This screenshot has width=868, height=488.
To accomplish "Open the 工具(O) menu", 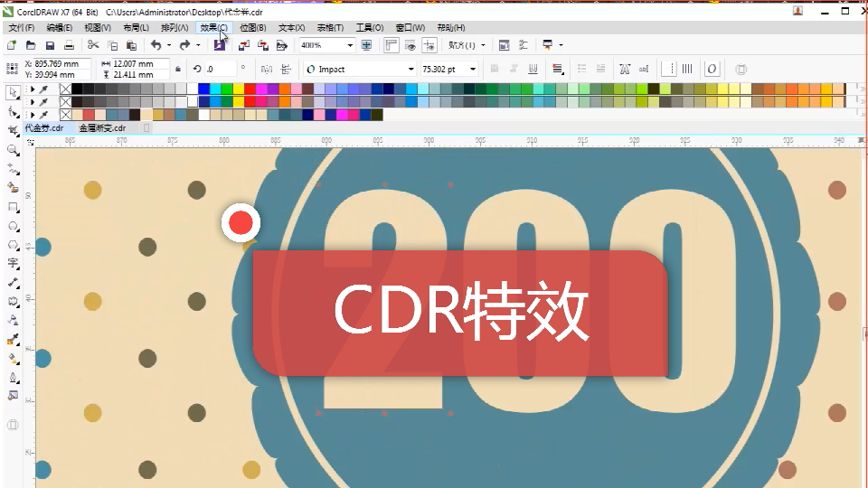I will pyautogui.click(x=370, y=28).
